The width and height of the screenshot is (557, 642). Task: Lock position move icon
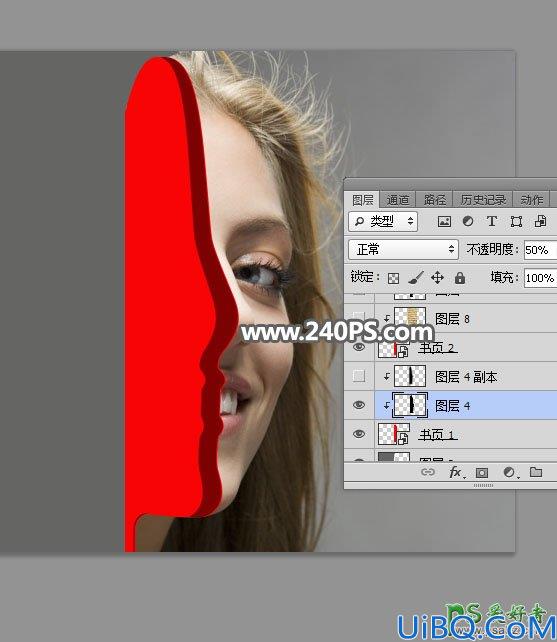(x=437, y=278)
